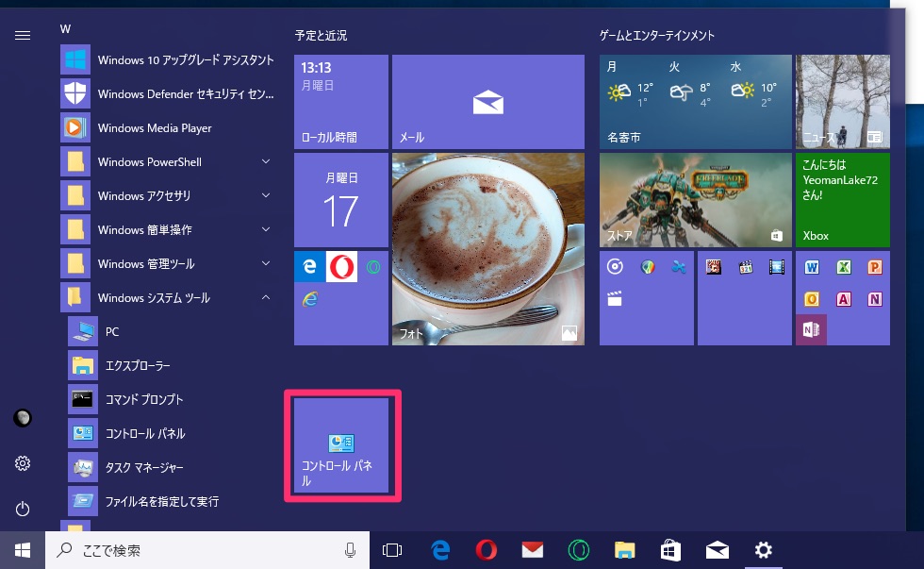Open Microsoft Store from the taskbar
Image resolution: width=924 pixels, height=569 pixels.
pyautogui.click(x=670, y=550)
